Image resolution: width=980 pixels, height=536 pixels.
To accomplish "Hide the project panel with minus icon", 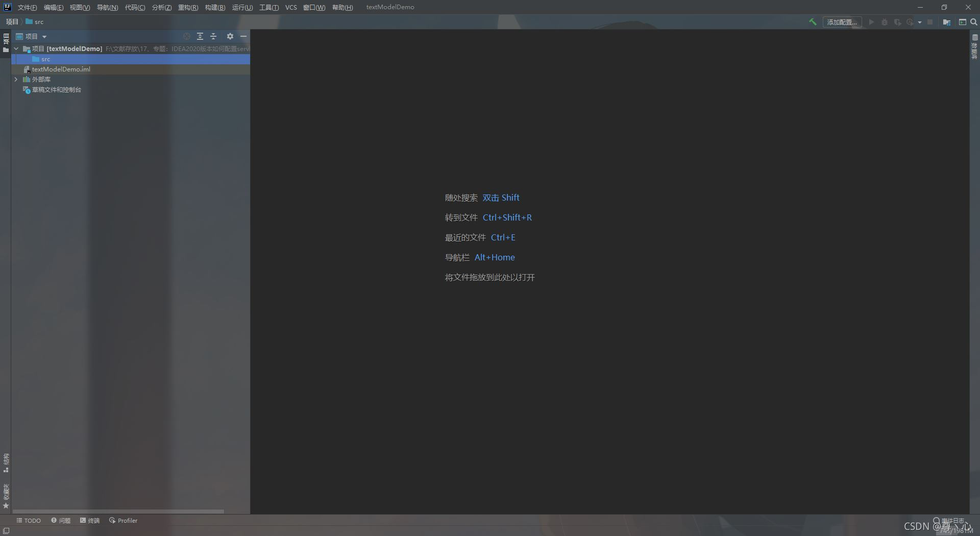I will tap(243, 36).
